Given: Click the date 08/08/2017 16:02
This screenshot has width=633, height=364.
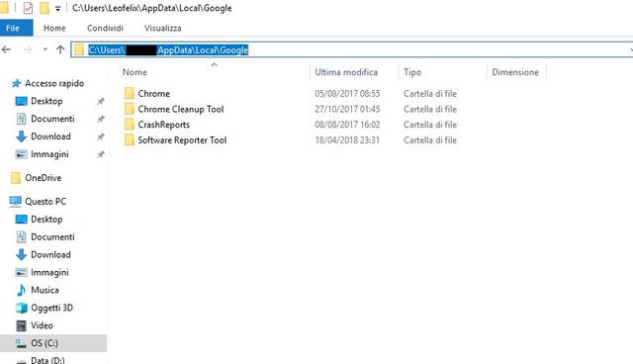Looking at the screenshot, I should click(x=347, y=125).
